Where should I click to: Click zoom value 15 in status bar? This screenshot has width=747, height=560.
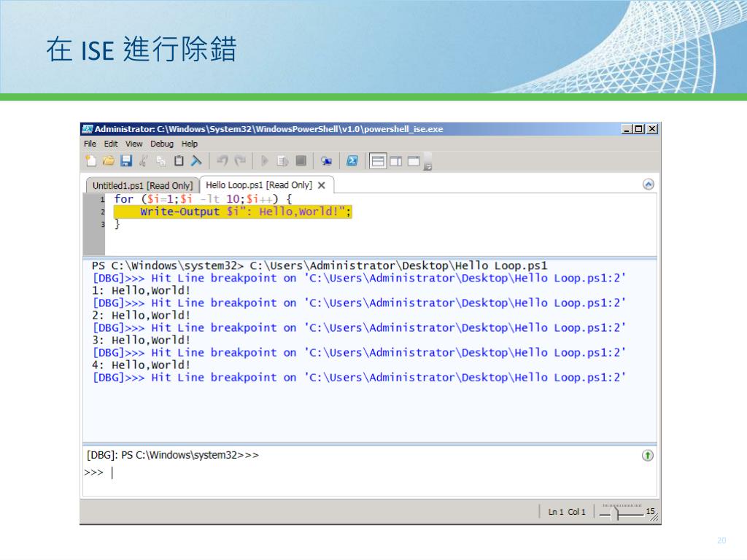click(650, 511)
